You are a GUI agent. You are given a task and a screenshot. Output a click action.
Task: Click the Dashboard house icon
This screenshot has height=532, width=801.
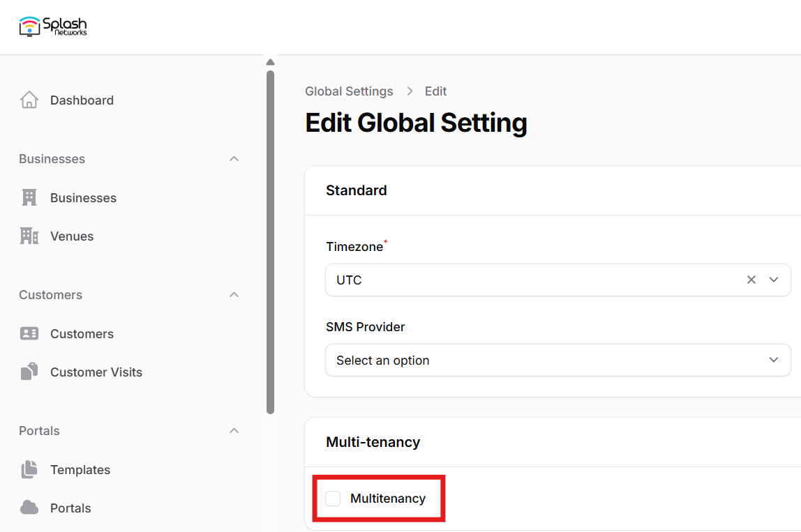[29, 100]
